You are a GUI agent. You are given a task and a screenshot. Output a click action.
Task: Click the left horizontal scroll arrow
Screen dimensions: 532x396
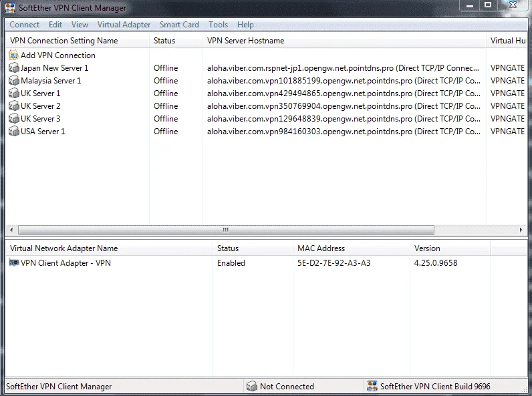click(x=11, y=230)
